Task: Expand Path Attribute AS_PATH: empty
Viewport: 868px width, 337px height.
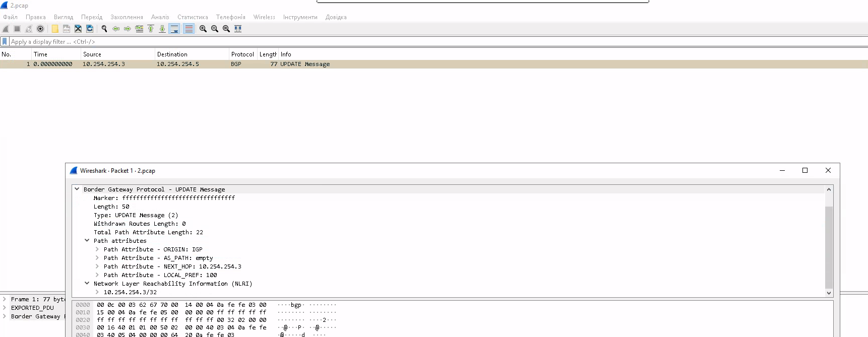Action: [97, 258]
